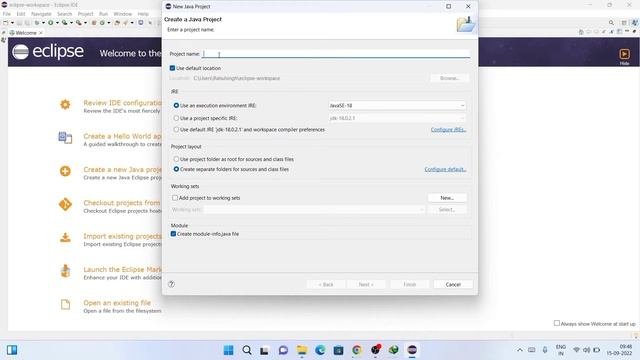Toggle Always show Welcome at start up
Screen dimensions: 640x360
point(557,323)
